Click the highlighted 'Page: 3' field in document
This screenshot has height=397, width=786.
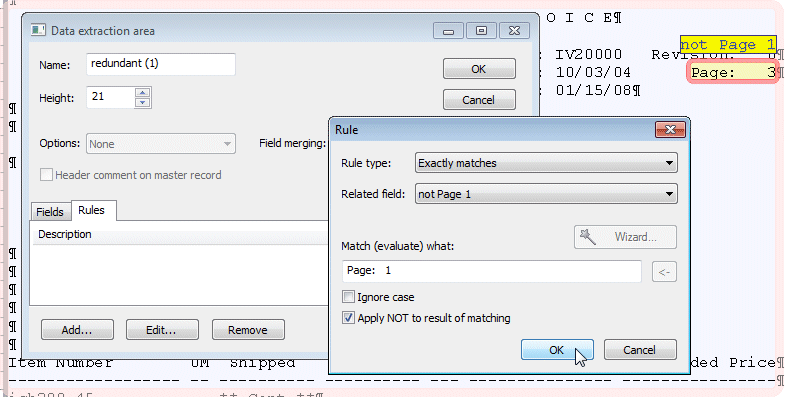(733, 73)
